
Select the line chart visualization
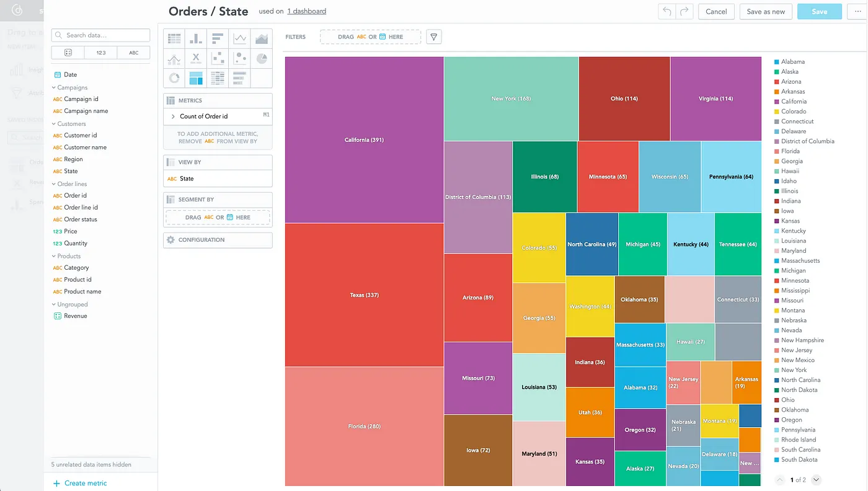click(x=239, y=38)
